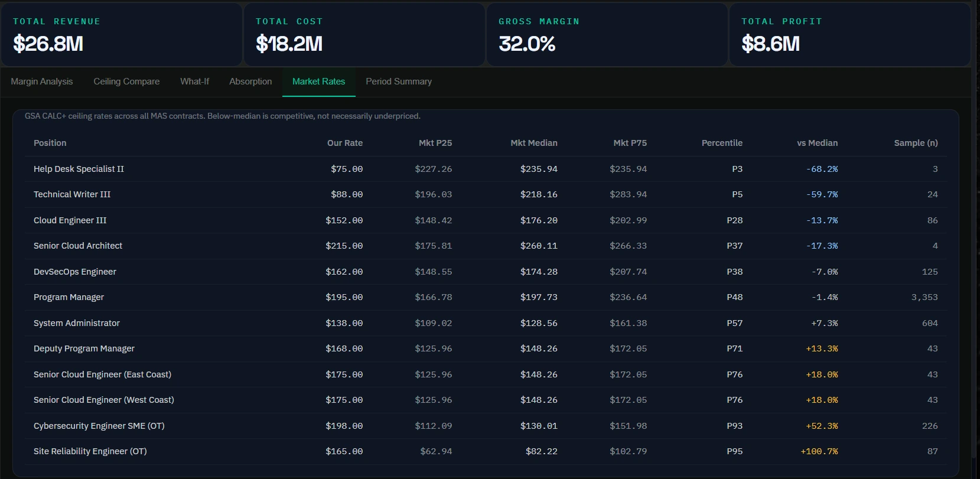The image size is (980, 479).
Task: Click the -17.3% vs Median value
Action: click(822, 246)
